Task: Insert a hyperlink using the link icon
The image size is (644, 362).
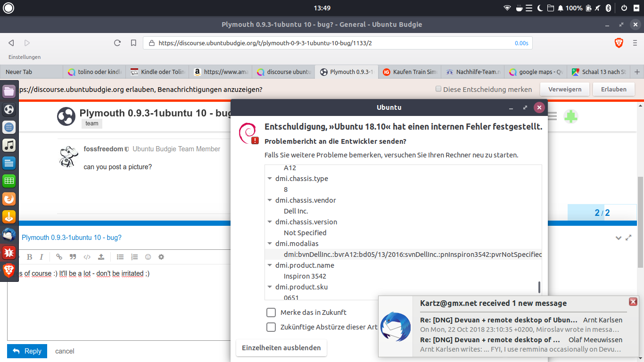Action: click(x=59, y=257)
